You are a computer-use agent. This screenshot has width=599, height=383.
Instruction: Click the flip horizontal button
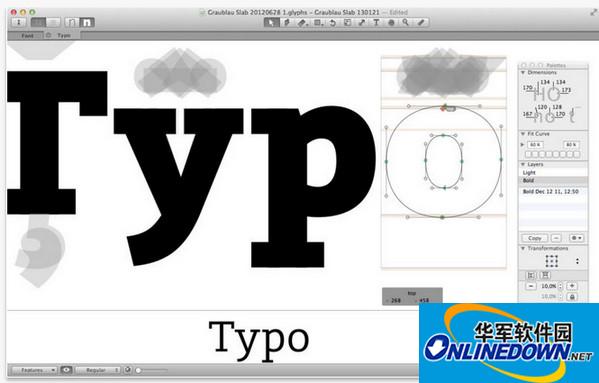(531, 275)
